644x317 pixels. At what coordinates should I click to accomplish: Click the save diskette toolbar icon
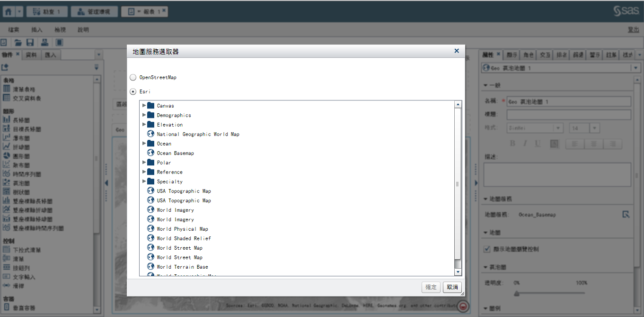29,42
